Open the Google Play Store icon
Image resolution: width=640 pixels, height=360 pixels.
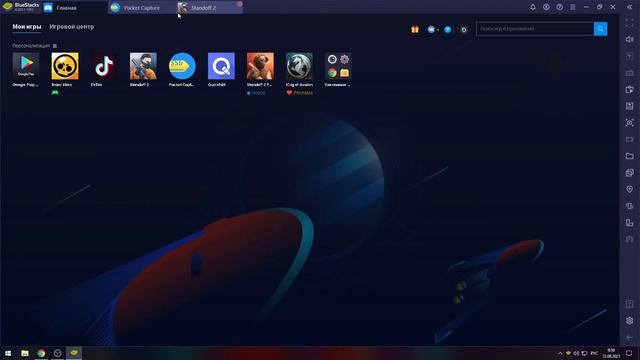tap(26, 66)
